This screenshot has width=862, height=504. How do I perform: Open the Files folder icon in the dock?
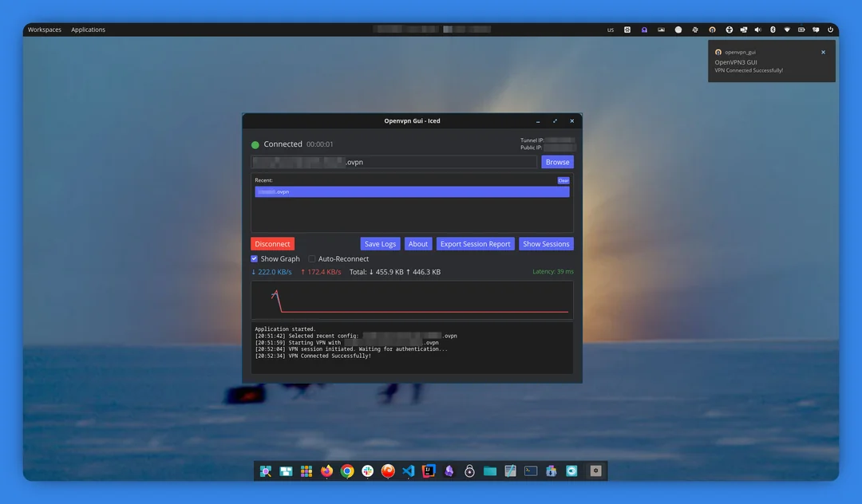490,471
